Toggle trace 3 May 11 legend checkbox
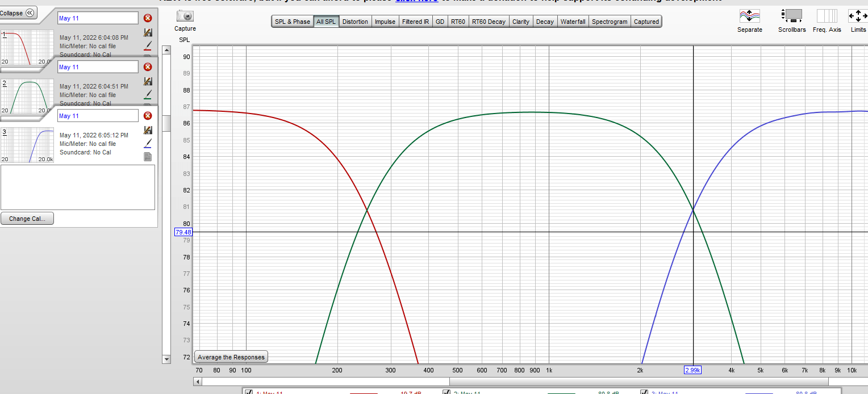The width and height of the screenshot is (868, 394). pos(644,392)
